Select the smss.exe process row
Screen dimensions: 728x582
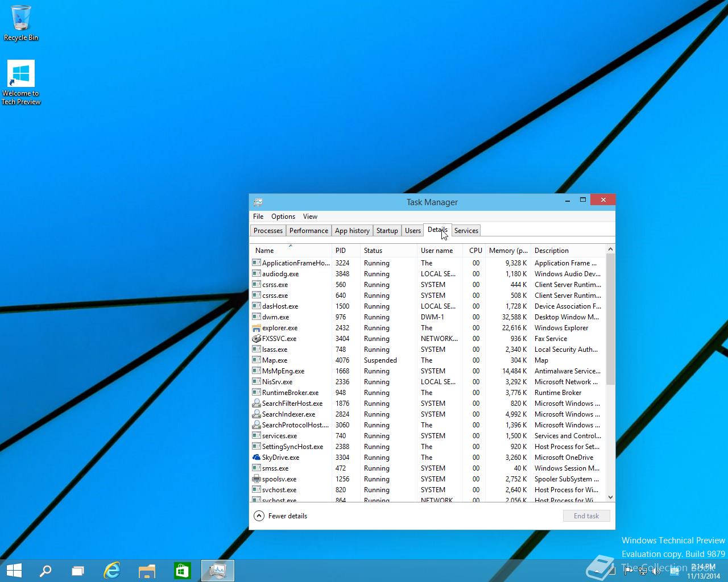pos(428,468)
